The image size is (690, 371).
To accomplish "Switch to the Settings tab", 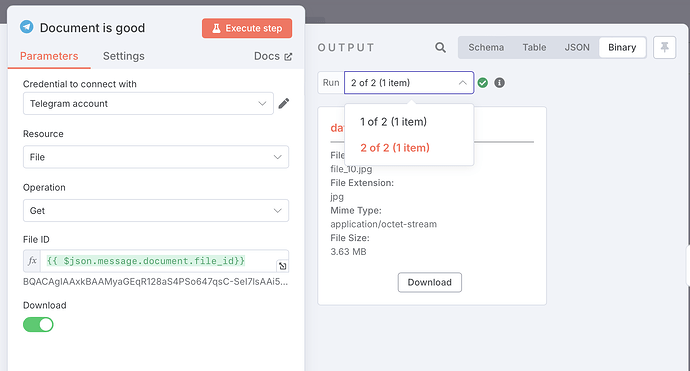I will click(x=124, y=56).
